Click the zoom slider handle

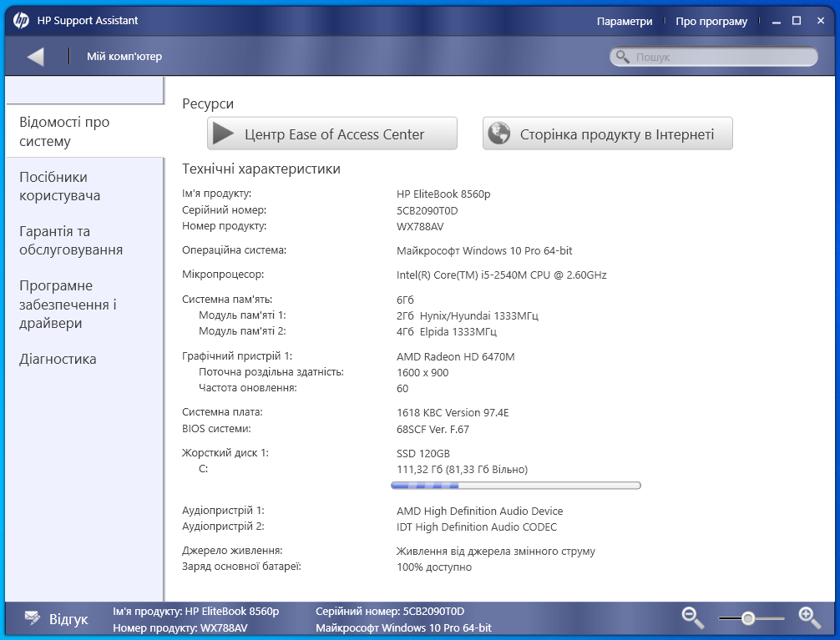[x=748, y=618]
